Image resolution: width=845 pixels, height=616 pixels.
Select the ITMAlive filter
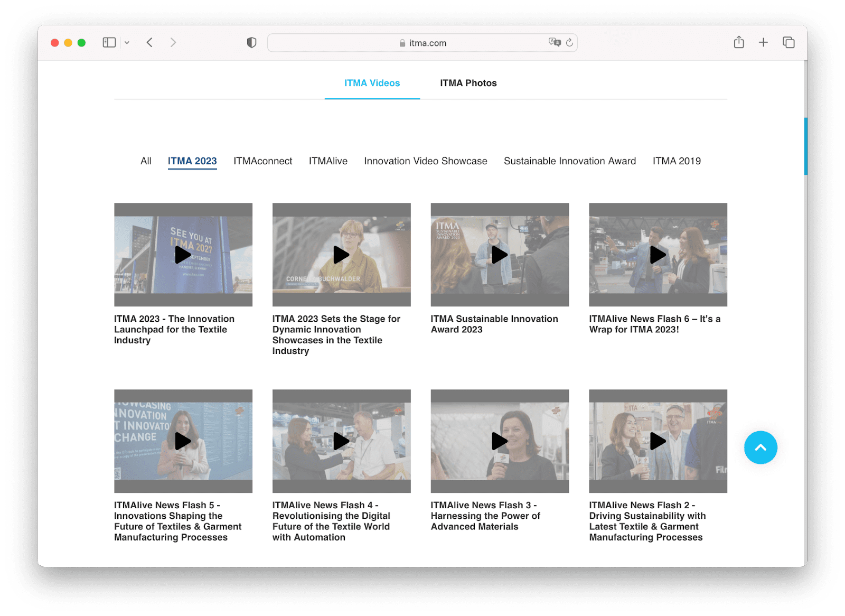coord(328,161)
